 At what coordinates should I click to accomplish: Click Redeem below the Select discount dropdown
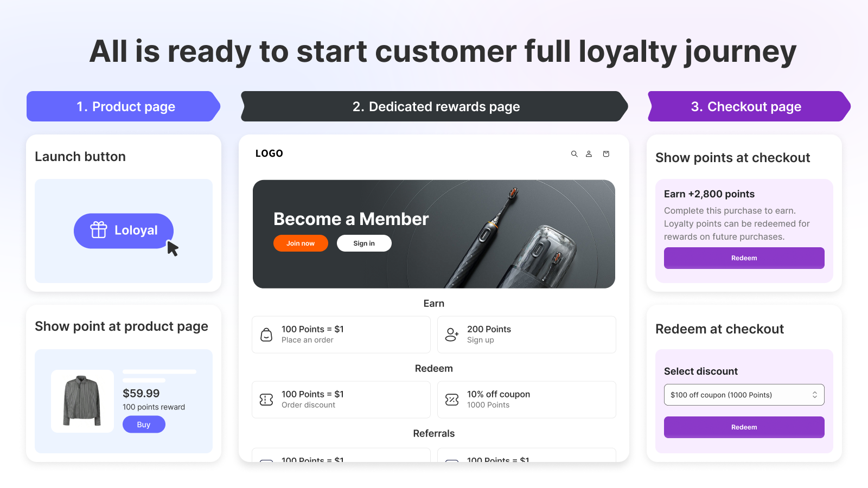[744, 427]
